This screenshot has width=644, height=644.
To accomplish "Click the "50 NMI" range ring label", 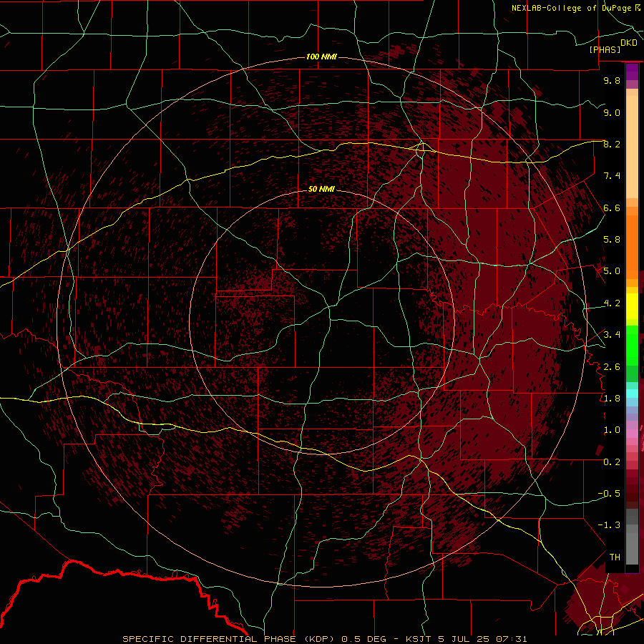I will coord(321,189).
